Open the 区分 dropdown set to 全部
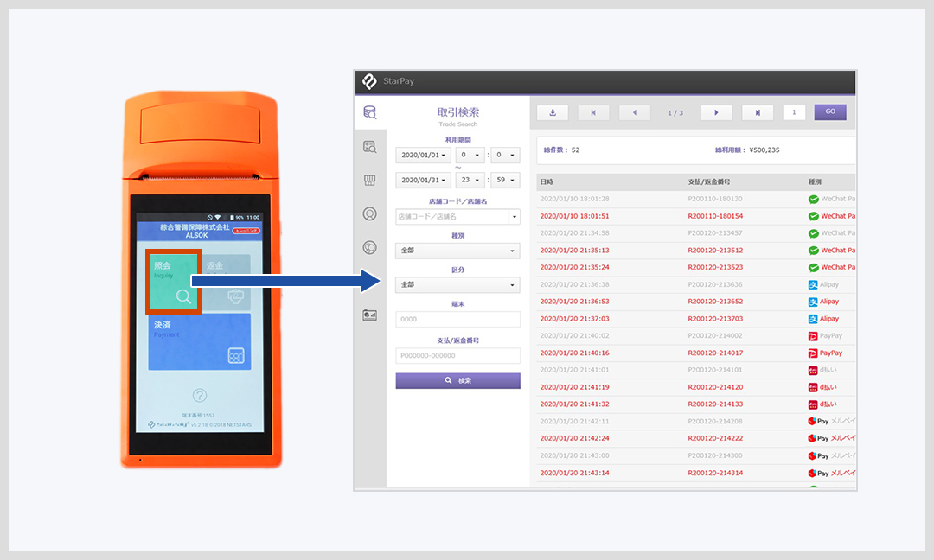Image resolution: width=934 pixels, height=560 pixels. point(457,284)
